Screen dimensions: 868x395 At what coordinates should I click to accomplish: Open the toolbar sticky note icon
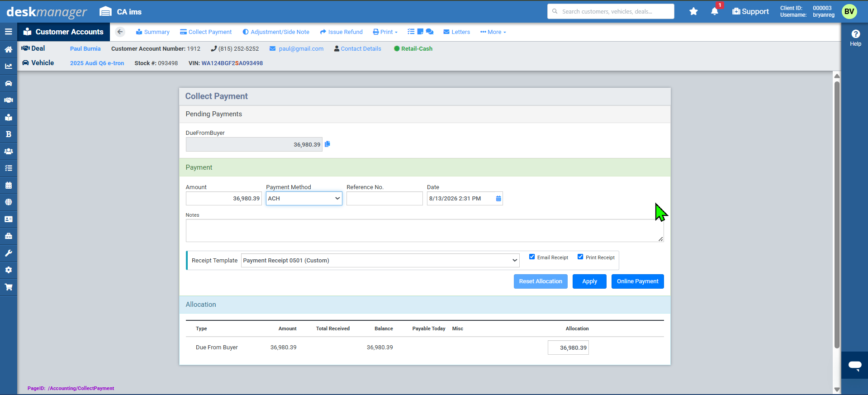click(420, 32)
